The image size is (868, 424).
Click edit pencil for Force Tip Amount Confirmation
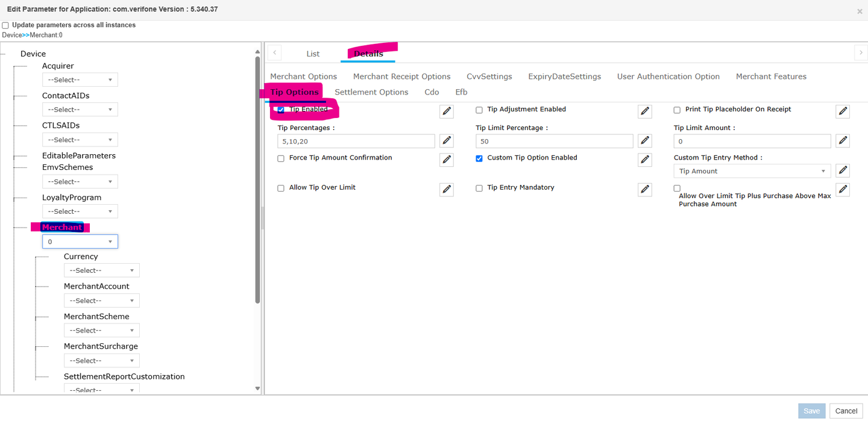coord(447,159)
